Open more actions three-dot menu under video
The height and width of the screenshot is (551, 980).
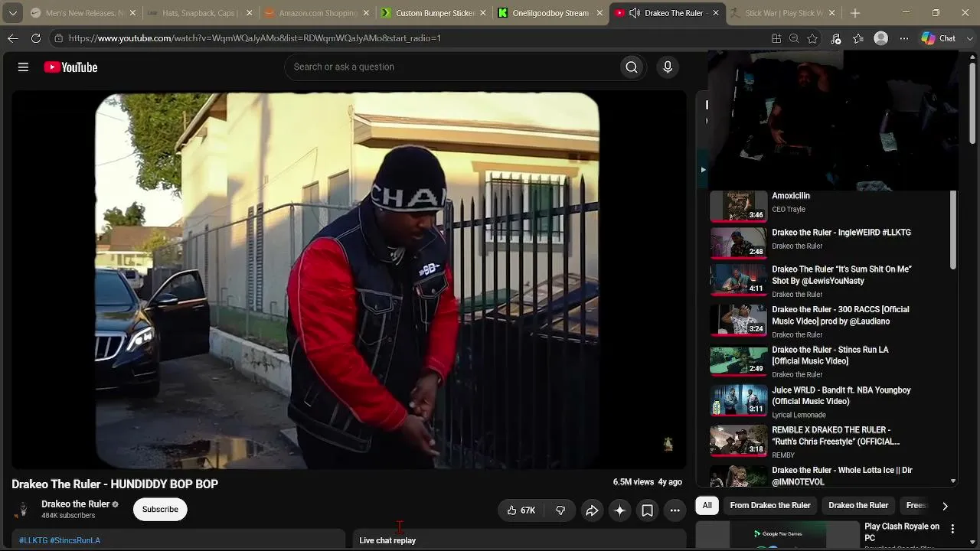point(675,510)
